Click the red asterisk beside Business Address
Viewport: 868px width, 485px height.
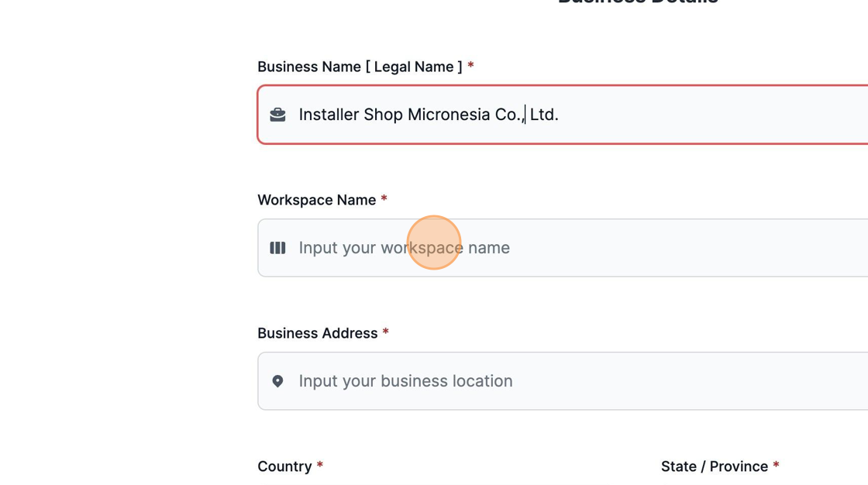pos(385,332)
